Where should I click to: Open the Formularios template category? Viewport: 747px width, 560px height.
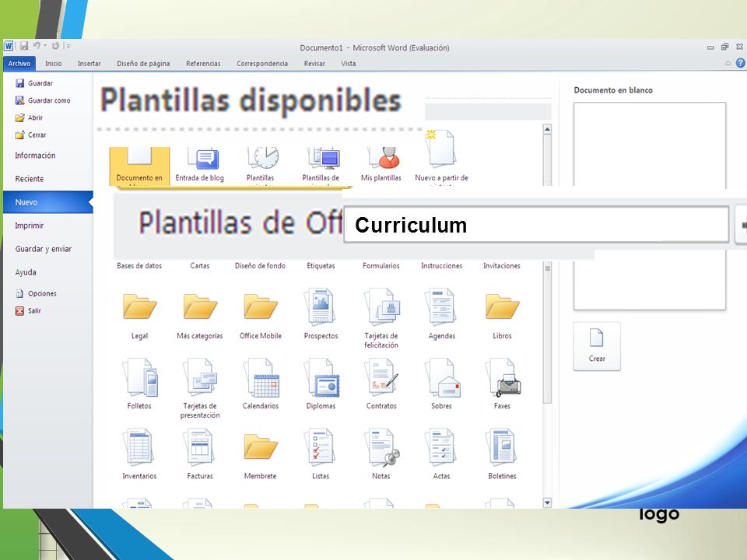click(x=381, y=266)
